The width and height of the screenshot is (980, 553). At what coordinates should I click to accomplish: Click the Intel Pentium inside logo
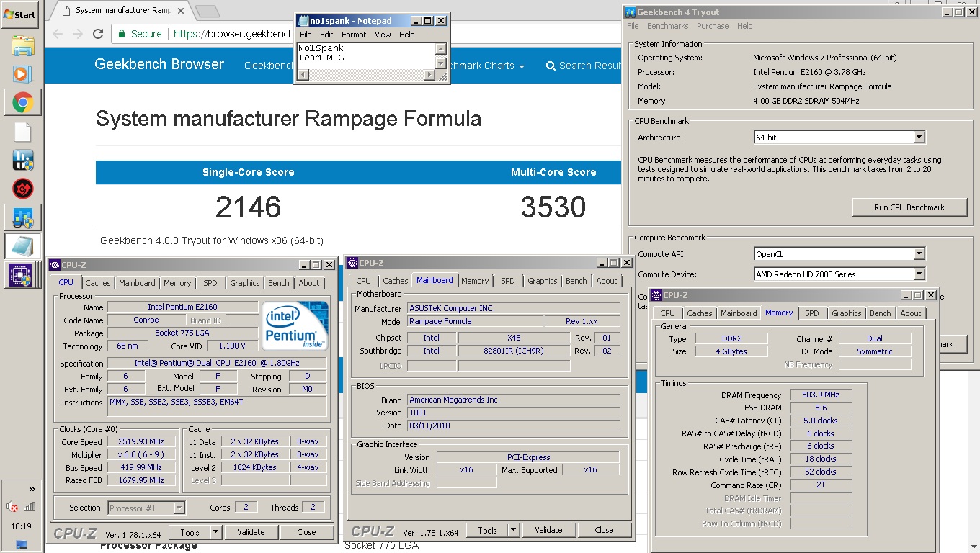click(295, 326)
